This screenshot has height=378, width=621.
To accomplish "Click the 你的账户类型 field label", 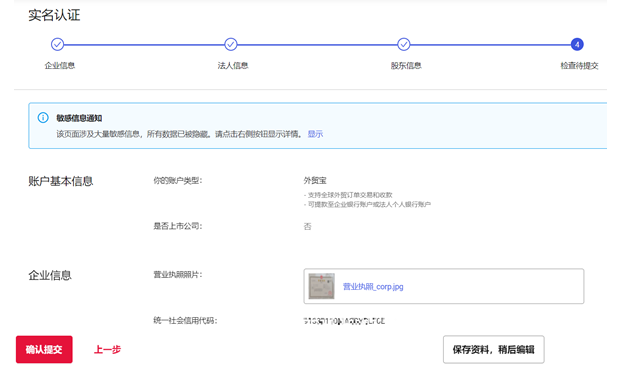I will pyautogui.click(x=178, y=181).
